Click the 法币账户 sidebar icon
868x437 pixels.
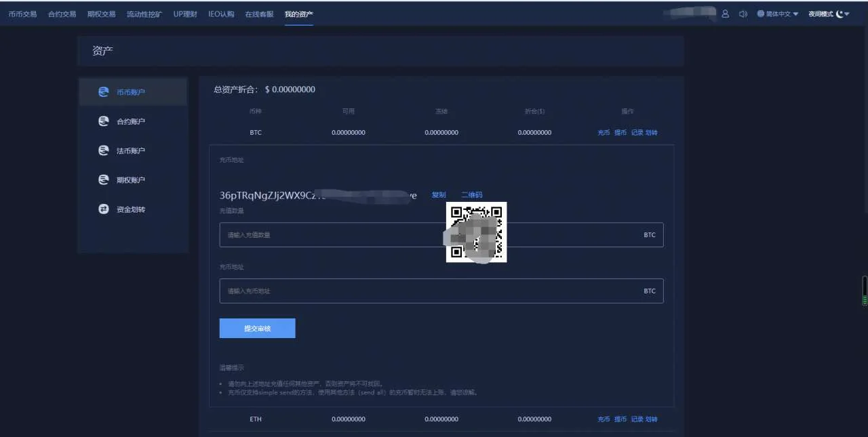click(x=104, y=150)
